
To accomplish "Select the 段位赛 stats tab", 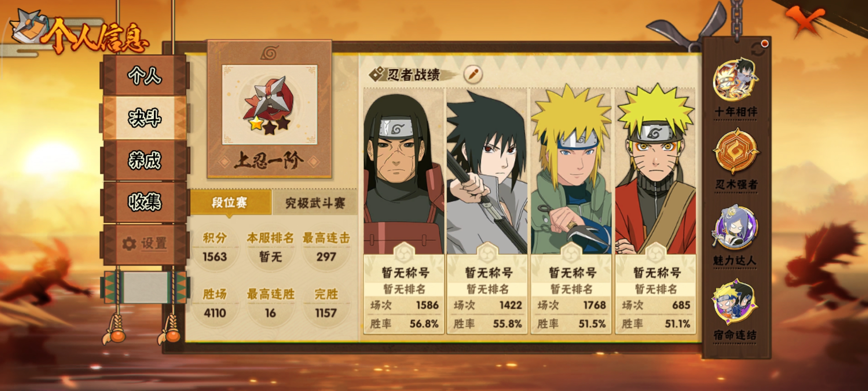I will click(x=230, y=202).
